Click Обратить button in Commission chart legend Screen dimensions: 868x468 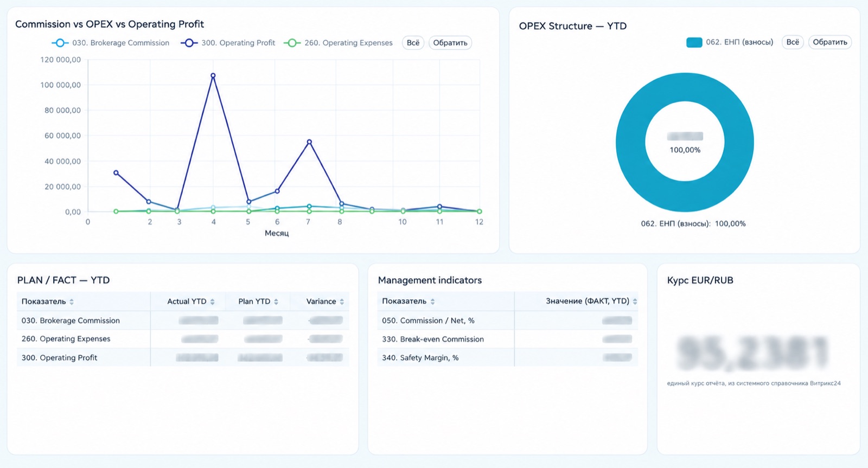point(450,43)
